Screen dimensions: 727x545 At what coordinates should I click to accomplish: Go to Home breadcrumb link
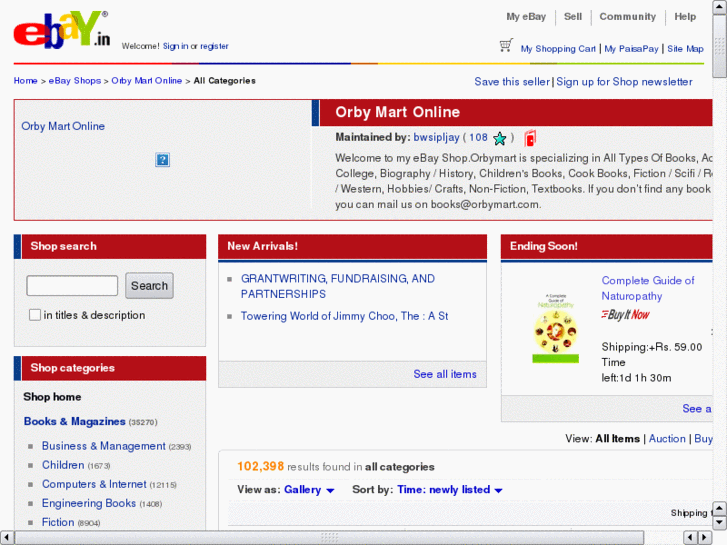[26, 81]
